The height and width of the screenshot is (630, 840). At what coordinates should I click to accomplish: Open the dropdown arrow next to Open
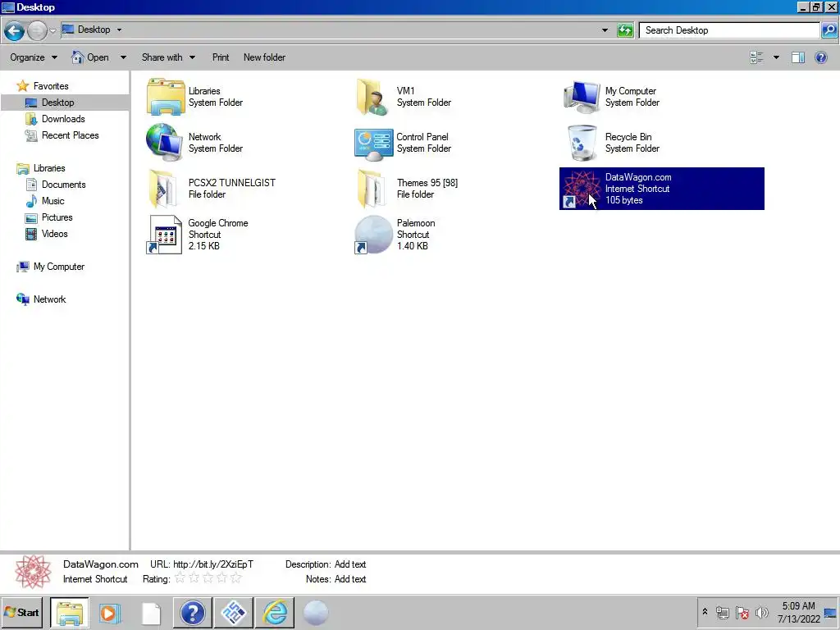(123, 57)
